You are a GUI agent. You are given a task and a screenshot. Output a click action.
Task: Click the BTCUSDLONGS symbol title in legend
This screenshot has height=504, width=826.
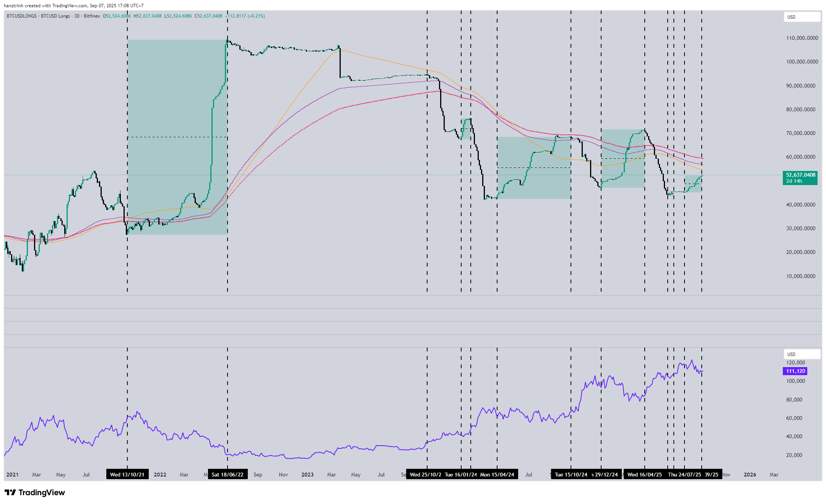pos(22,16)
